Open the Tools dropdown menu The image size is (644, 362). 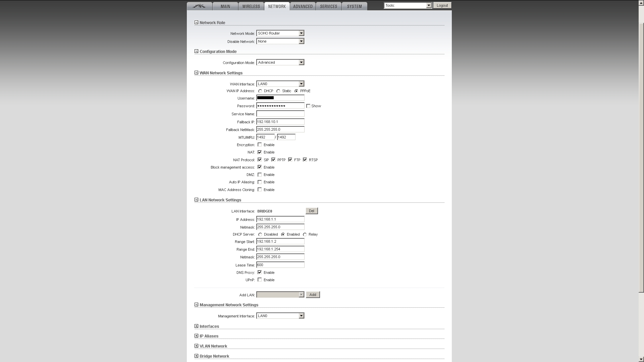click(408, 5)
